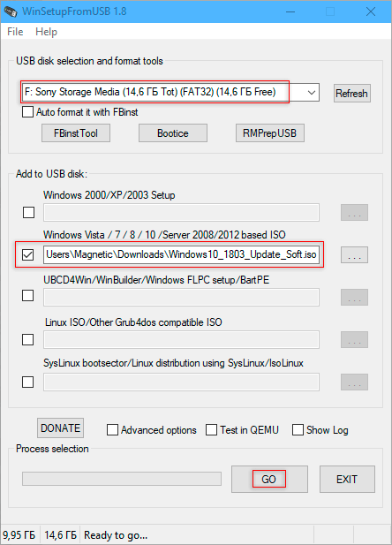Enable Auto format it with FBinst
The image size is (392, 545).
pos(27,112)
